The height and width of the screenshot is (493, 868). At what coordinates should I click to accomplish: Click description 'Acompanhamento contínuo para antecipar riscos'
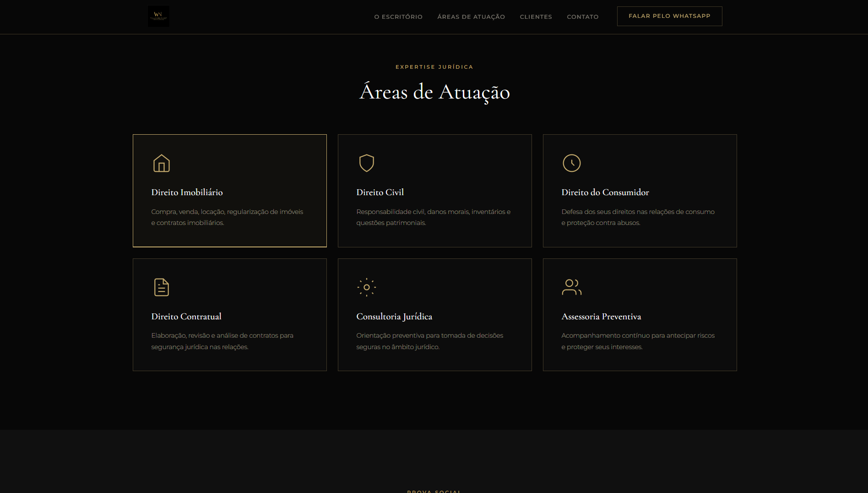pos(638,341)
